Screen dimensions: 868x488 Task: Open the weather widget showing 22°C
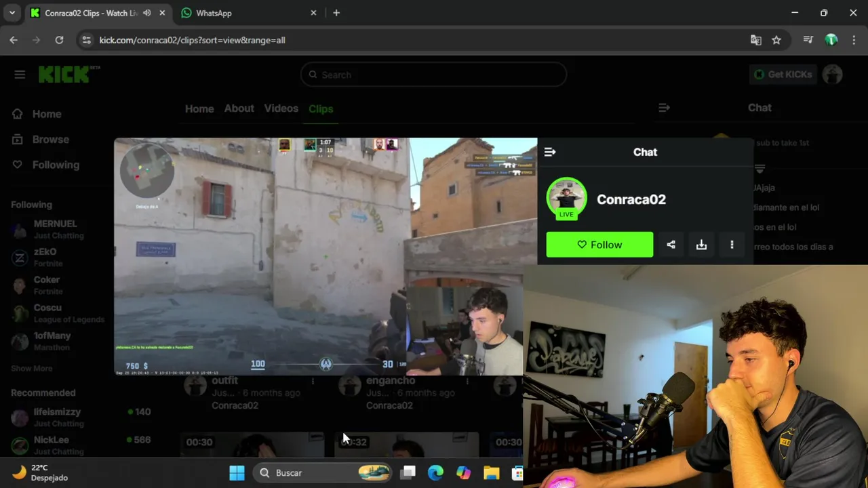41,472
